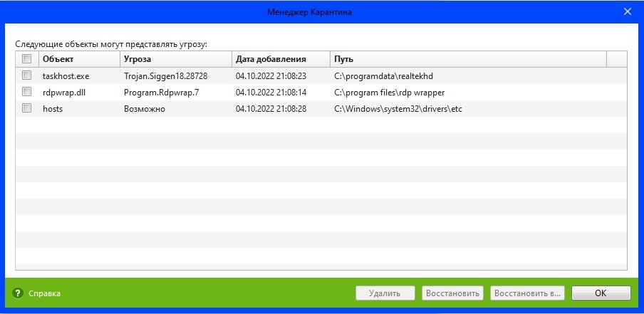Open the Справка help link
The width and height of the screenshot is (644, 314).
(x=44, y=293)
